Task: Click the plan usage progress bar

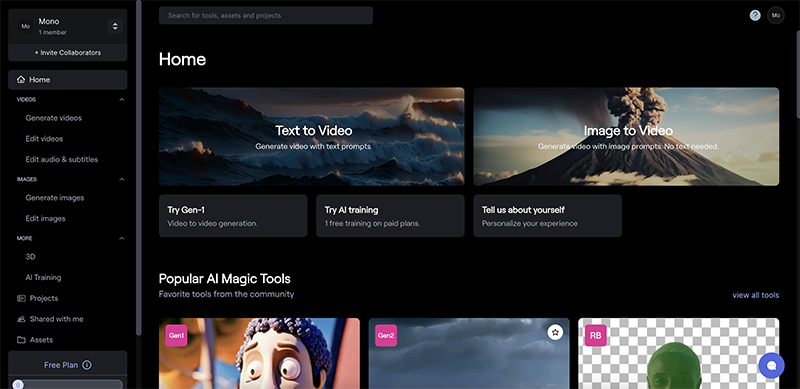Action: pos(67,384)
